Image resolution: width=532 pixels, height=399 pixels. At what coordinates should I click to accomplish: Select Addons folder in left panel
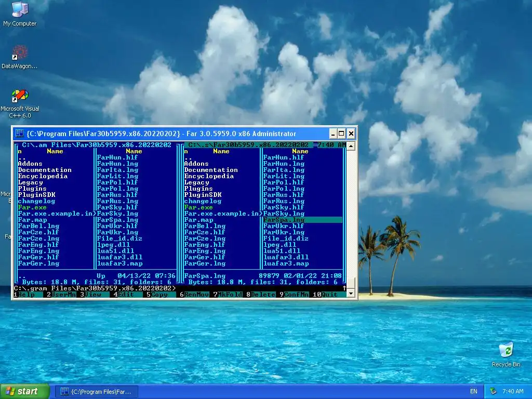click(x=30, y=164)
